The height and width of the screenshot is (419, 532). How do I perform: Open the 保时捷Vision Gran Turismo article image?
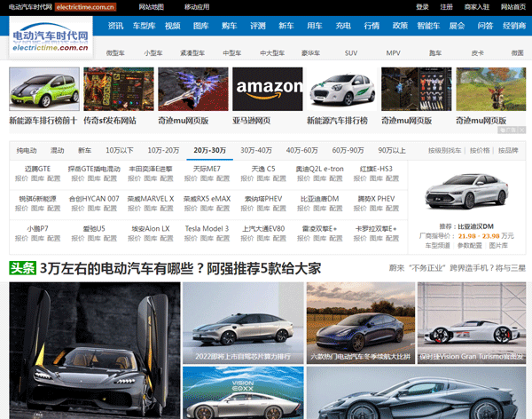(x=472, y=323)
